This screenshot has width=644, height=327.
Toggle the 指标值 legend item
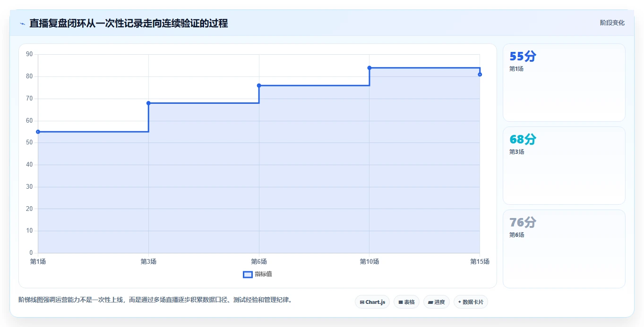(258, 274)
